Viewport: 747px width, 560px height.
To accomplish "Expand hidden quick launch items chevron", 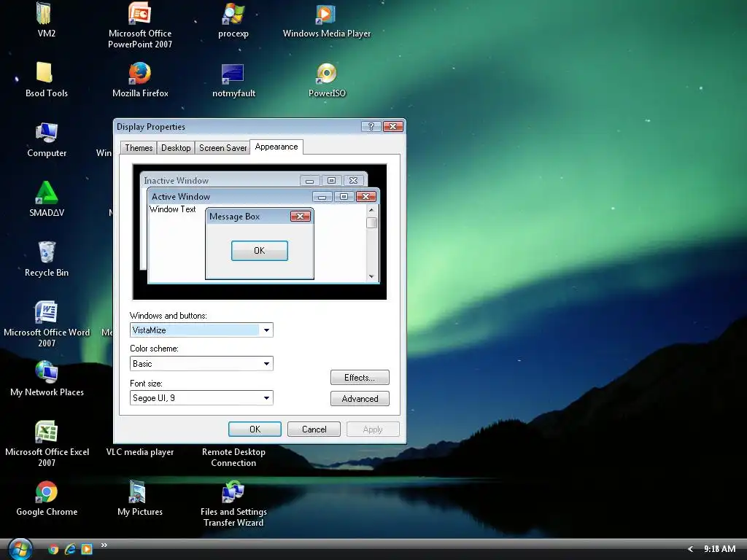I will click(x=104, y=545).
